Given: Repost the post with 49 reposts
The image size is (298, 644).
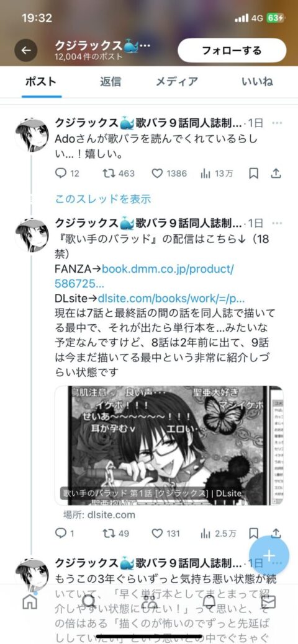Looking at the screenshot, I should [115, 534].
